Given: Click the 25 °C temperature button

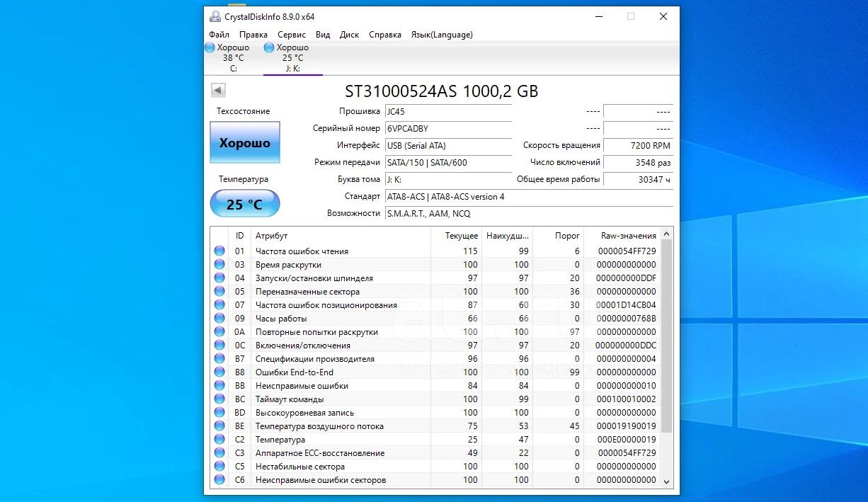Looking at the screenshot, I should (245, 205).
